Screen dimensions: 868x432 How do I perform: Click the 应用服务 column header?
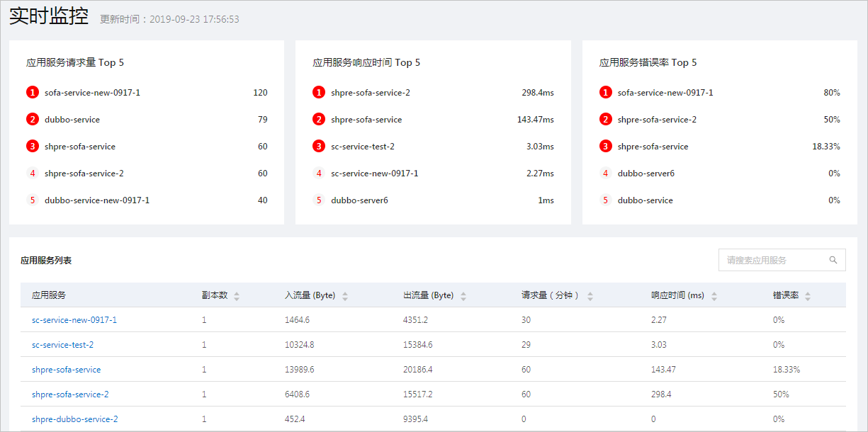pos(49,295)
